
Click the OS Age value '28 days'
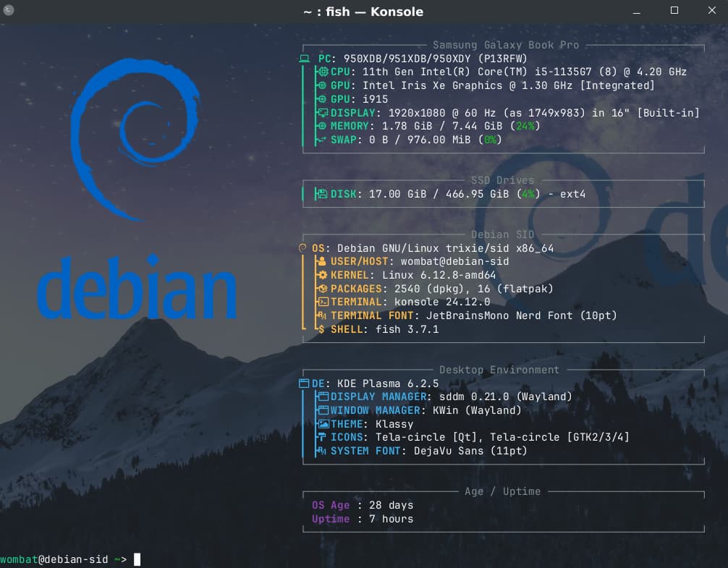[391, 505]
